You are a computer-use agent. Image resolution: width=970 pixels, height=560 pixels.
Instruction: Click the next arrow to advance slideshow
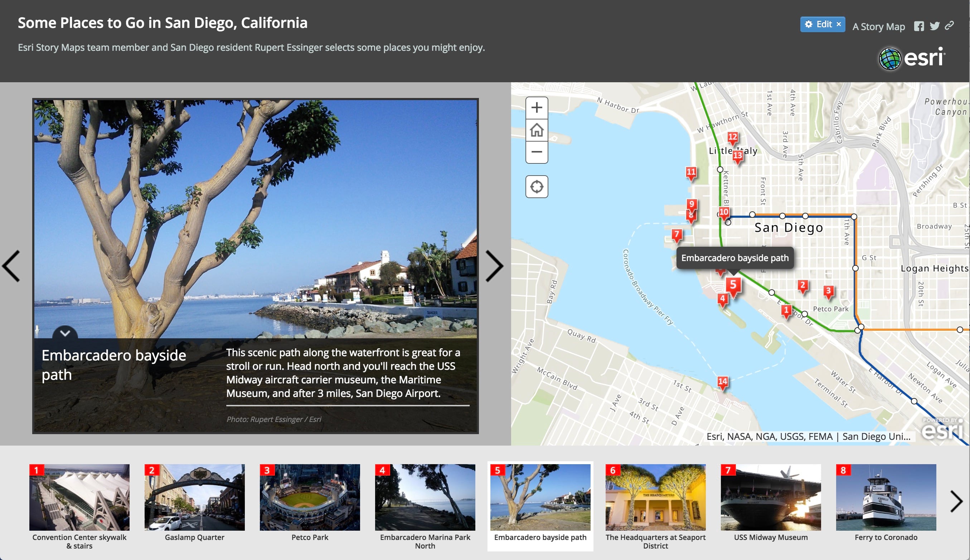tap(496, 265)
